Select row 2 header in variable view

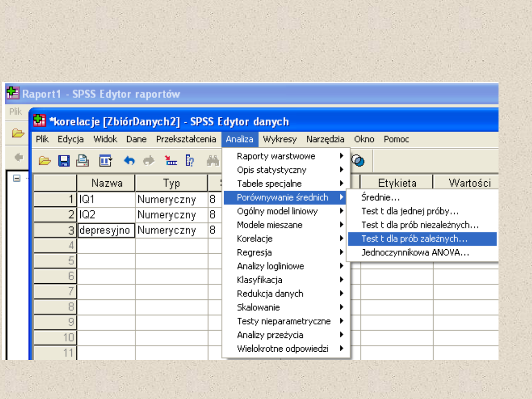pyautogui.click(x=55, y=215)
